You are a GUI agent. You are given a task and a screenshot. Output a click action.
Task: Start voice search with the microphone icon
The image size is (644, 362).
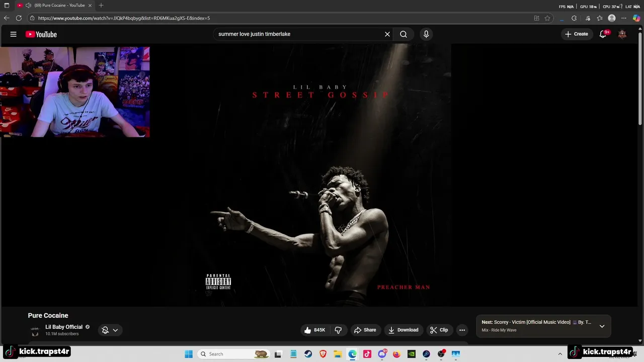[x=426, y=34]
